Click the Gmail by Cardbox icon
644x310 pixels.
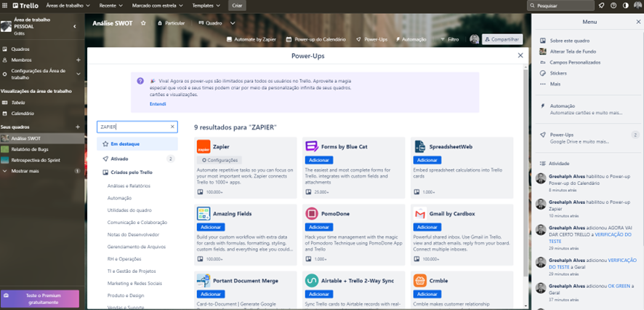(x=419, y=213)
